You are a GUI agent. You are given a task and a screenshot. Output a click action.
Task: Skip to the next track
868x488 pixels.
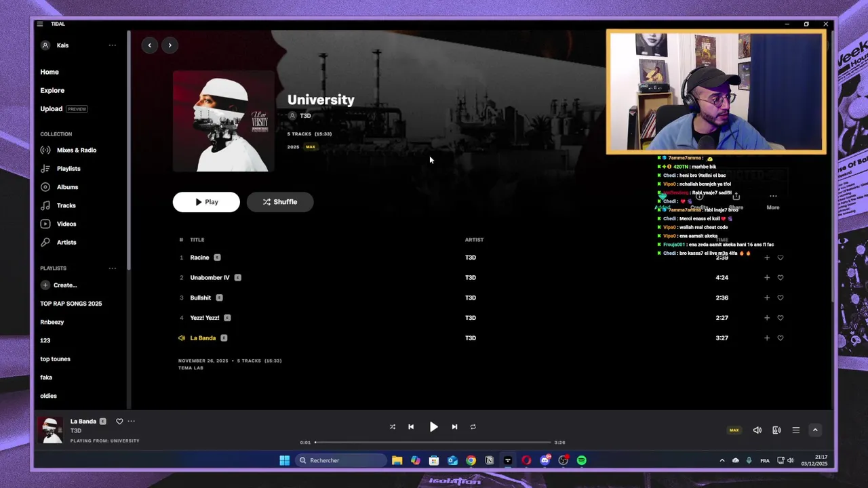click(x=454, y=427)
